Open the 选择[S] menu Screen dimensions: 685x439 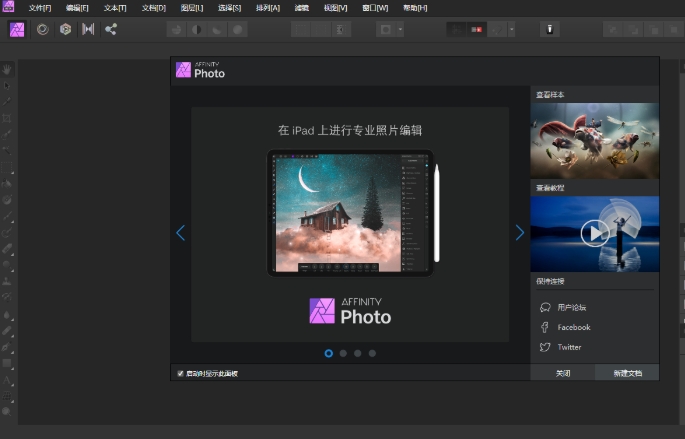[229, 8]
